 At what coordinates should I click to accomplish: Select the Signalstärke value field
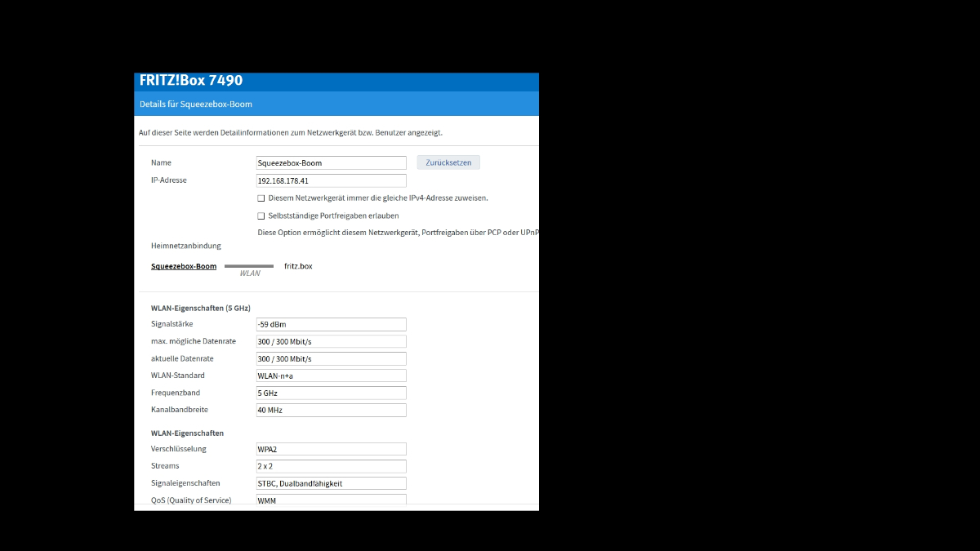point(331,324)
